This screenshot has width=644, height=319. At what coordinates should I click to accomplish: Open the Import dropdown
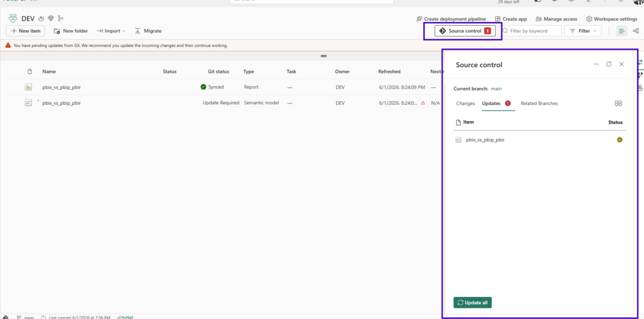pos(111,31)
